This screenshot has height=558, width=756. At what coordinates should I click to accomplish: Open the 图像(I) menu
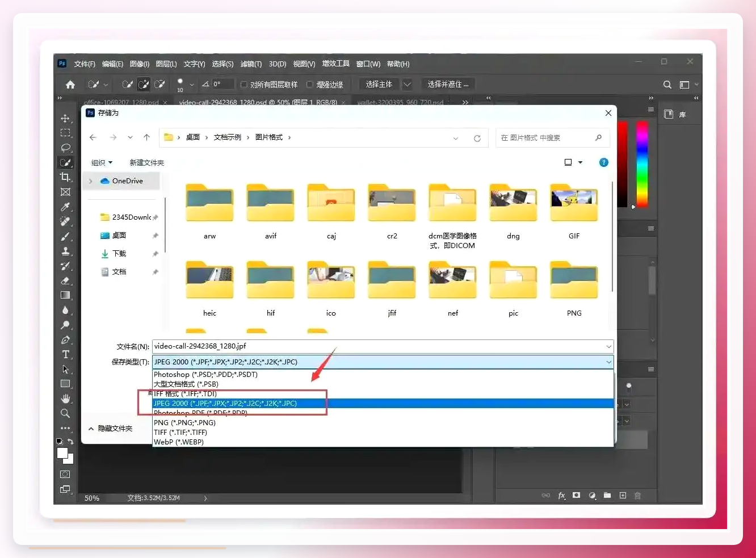140,64
